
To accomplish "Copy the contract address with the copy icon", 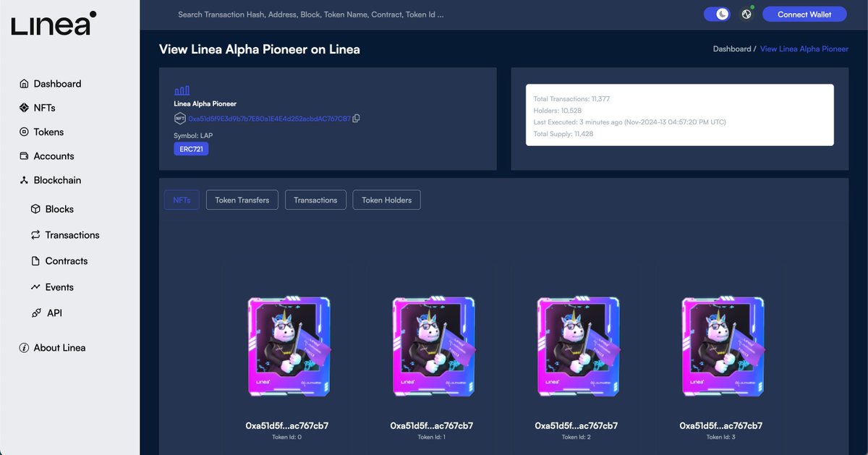I will [356, 118].
